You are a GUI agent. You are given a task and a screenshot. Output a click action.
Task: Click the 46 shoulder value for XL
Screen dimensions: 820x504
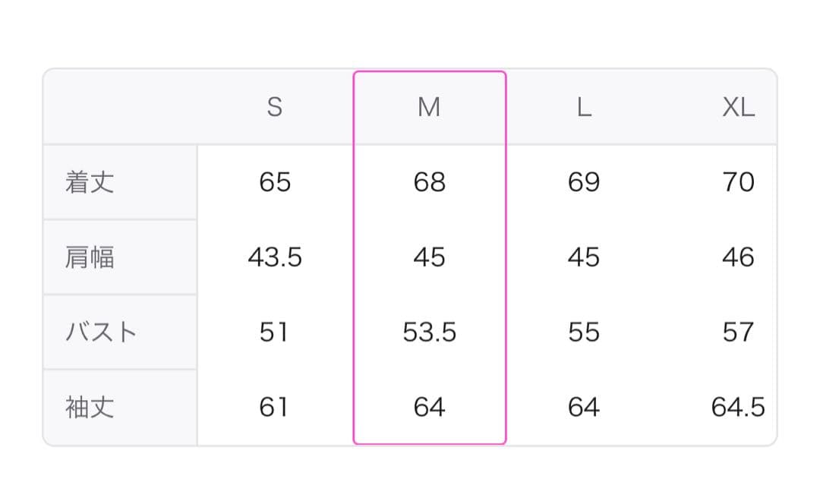tap(738, 257)
